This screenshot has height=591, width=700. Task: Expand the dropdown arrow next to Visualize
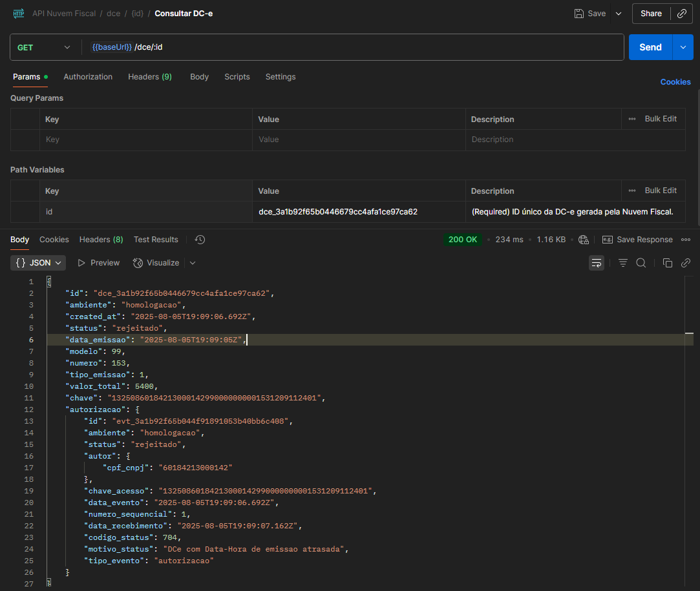[193, 263]
